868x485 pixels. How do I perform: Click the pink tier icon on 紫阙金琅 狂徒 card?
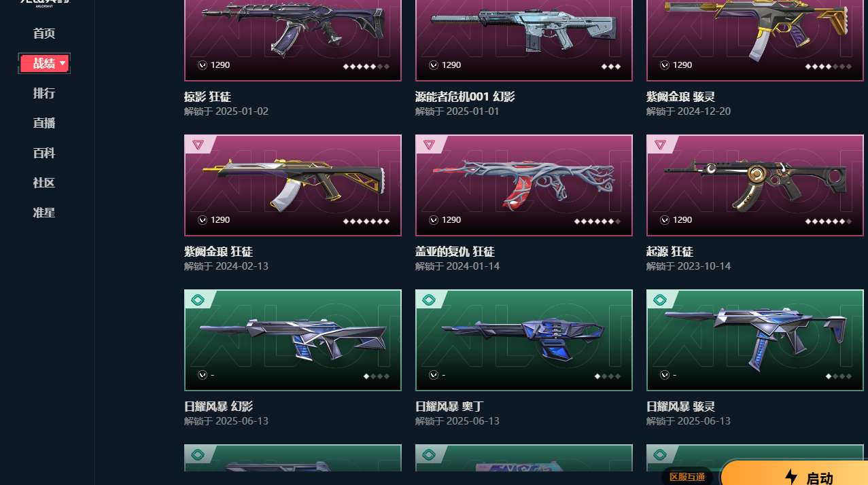pos(198,145)
